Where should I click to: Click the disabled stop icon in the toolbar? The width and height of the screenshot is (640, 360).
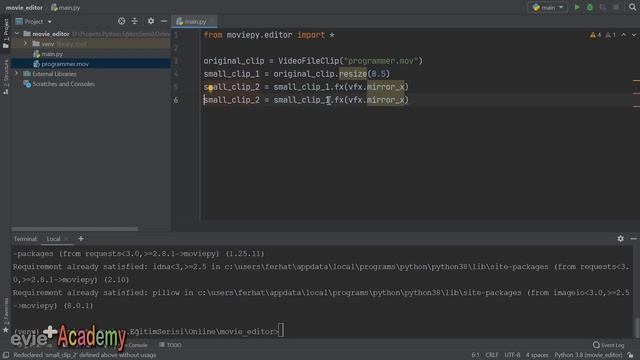click(616, 7)
